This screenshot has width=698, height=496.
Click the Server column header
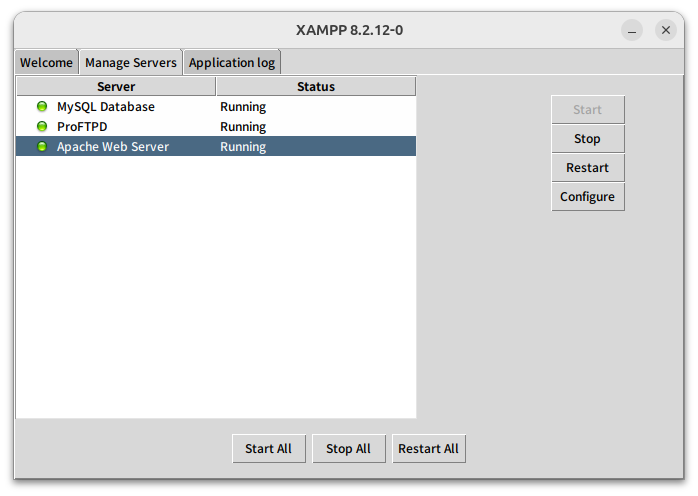click(x=116, y=87)
